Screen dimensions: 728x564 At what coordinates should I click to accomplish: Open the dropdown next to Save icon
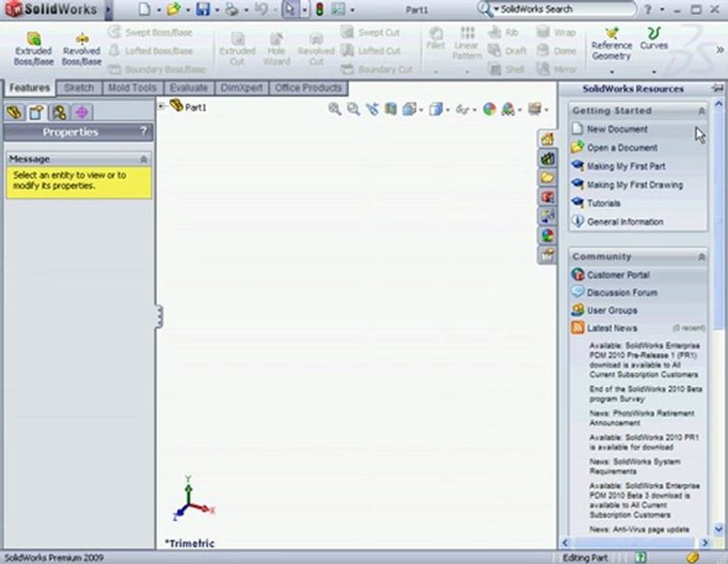pyautogui.click(x=216, y=9)
